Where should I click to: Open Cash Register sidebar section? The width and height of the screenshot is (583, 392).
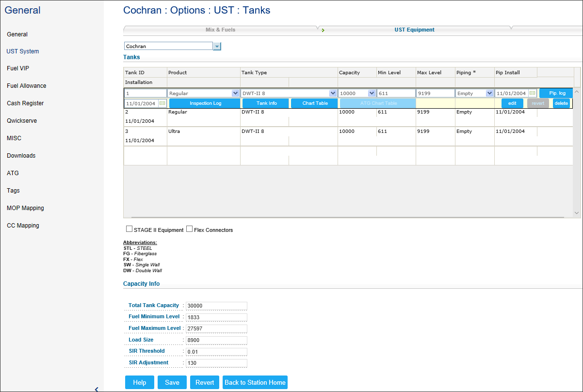pos(25,103)
